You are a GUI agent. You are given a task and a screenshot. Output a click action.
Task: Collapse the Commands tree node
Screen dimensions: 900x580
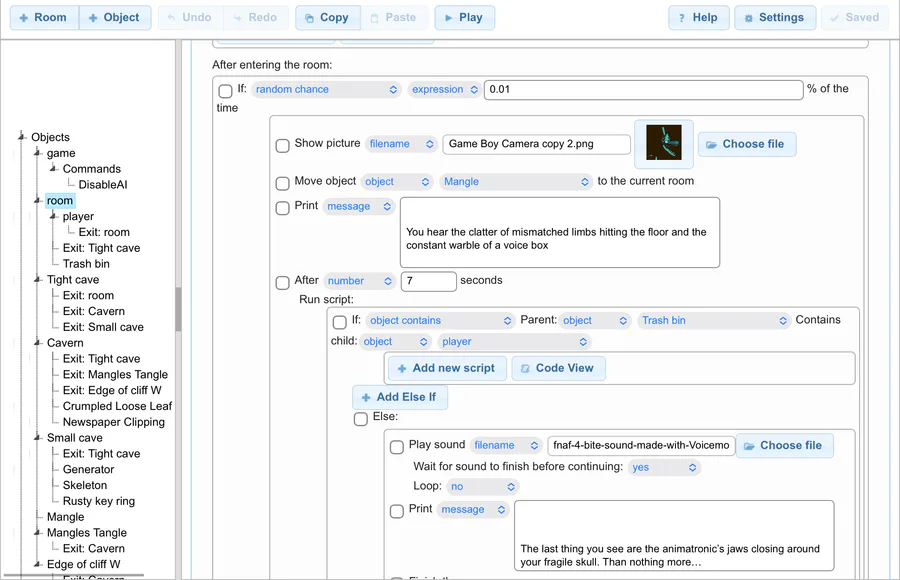[53, 168]
